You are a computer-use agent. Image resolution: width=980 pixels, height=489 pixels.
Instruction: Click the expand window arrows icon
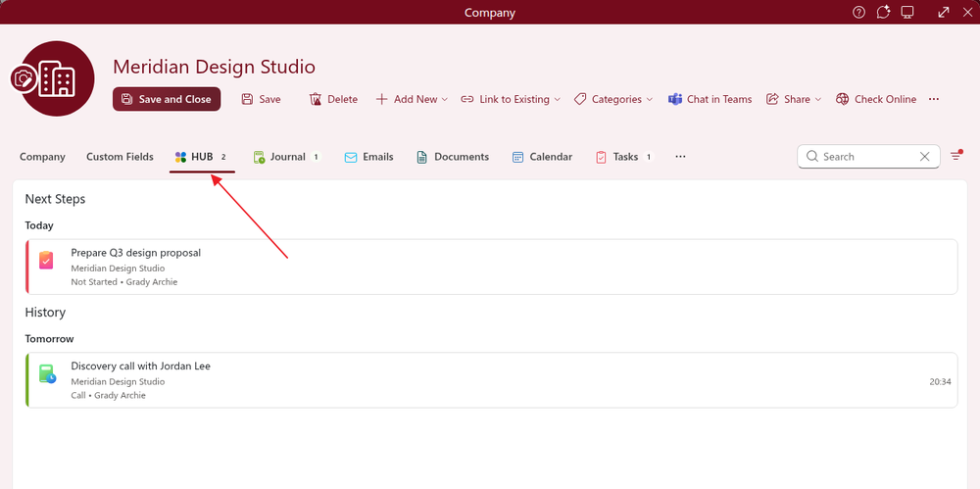pyautogui.click(x=944, y=13)
